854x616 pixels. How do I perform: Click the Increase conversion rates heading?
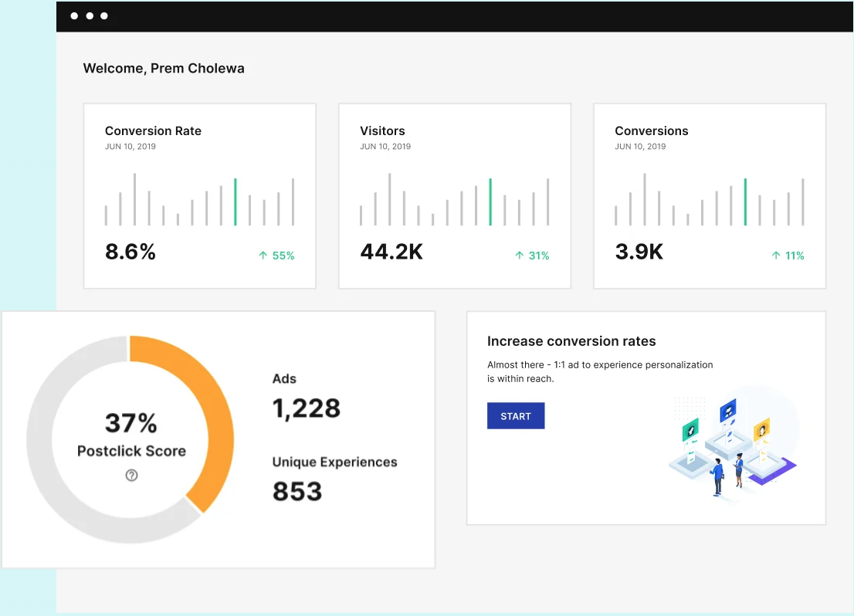coord(571,341)
